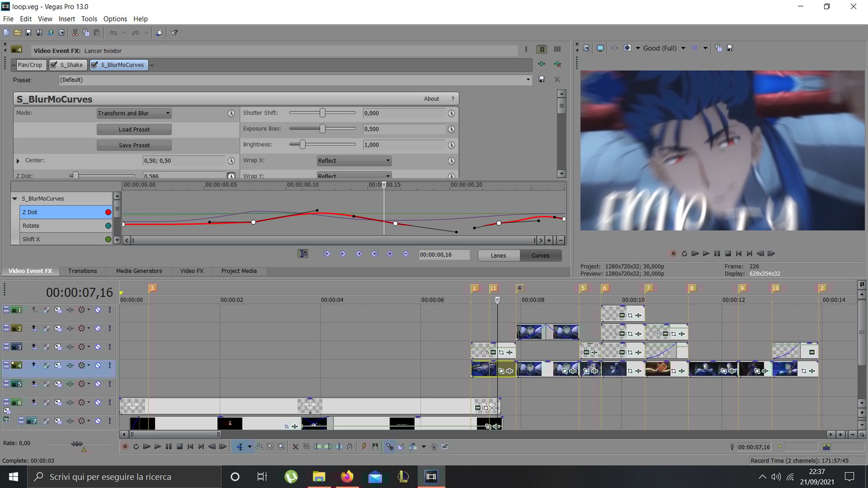Screen dimensions: 868x488
Task: Click the Lanes button
Action: pyautogui.click(x=498, y=255)
